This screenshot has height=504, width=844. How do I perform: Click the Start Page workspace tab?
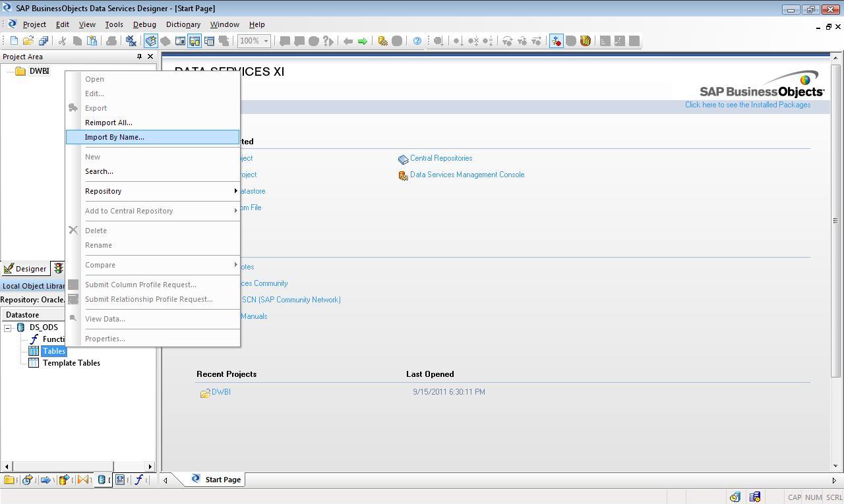click(x=216, y=480)
